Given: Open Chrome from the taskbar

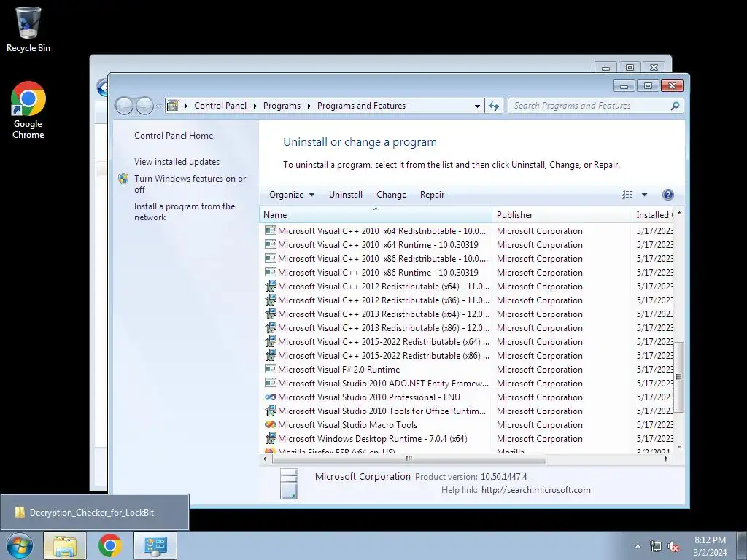Looking at the screenshot, I should point(110,545).
